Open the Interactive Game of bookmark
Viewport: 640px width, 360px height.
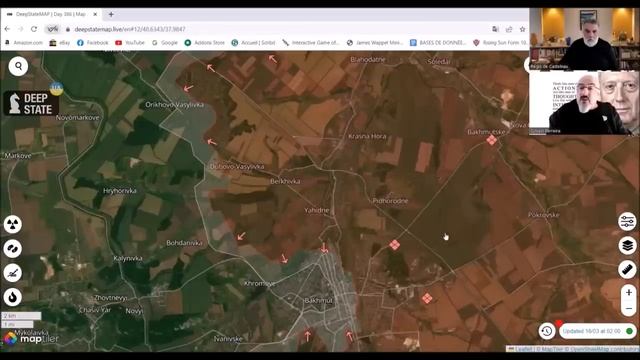click(310, 42)
